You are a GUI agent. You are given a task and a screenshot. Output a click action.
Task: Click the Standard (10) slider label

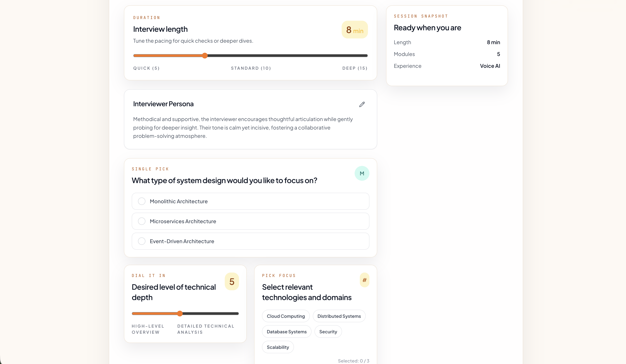[251, 68]
